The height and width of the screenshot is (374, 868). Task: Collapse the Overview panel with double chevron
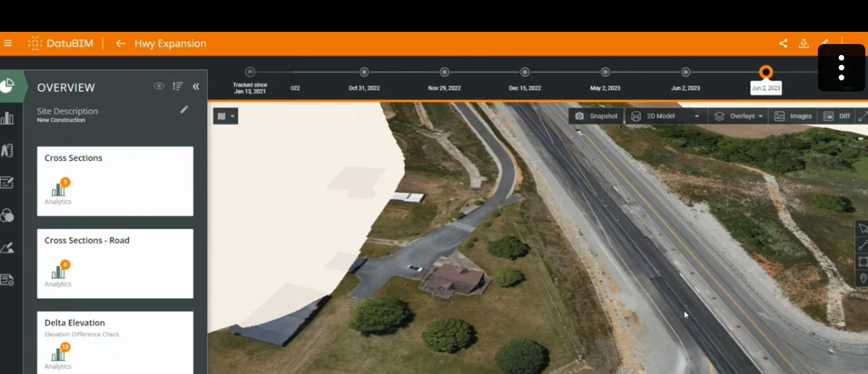point(196,86)
